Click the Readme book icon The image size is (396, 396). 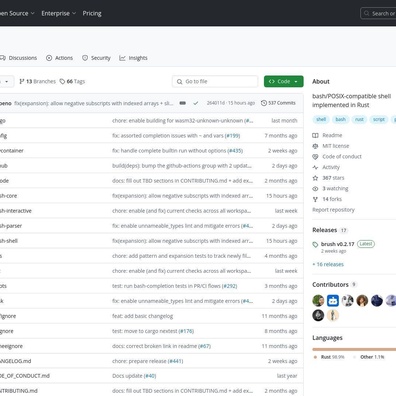click(x=315, y=135)
